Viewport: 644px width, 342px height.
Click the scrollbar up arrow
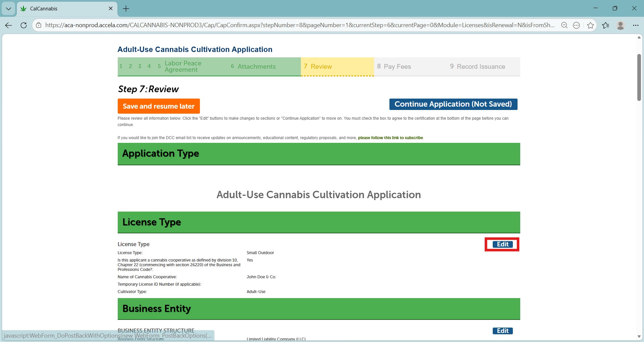(639, 37)
